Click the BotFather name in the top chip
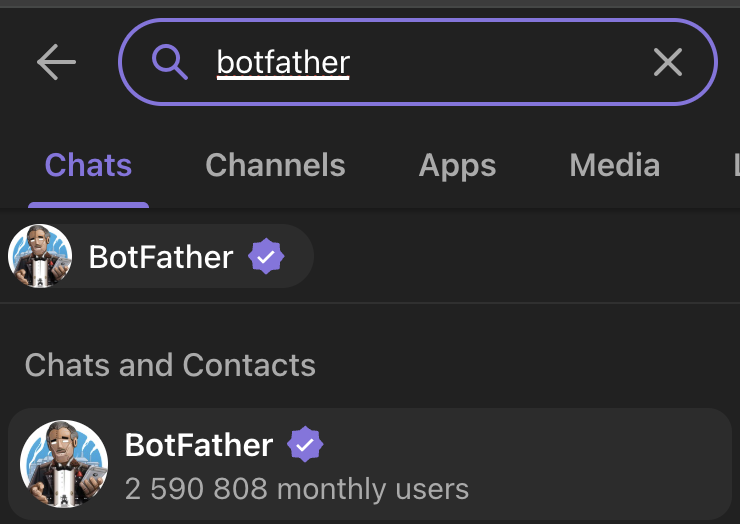740x524 pixels. click(161, 257)
